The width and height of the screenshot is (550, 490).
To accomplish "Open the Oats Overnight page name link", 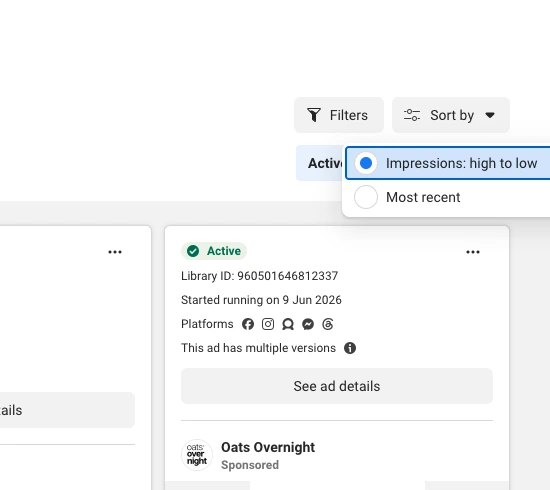I will pos(268,447).
